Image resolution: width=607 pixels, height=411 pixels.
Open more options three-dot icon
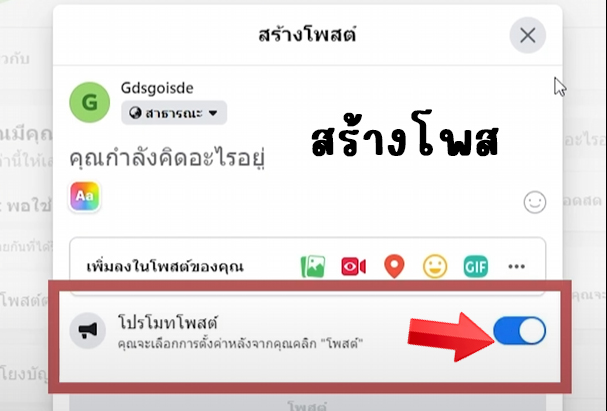tap(516, 266)
